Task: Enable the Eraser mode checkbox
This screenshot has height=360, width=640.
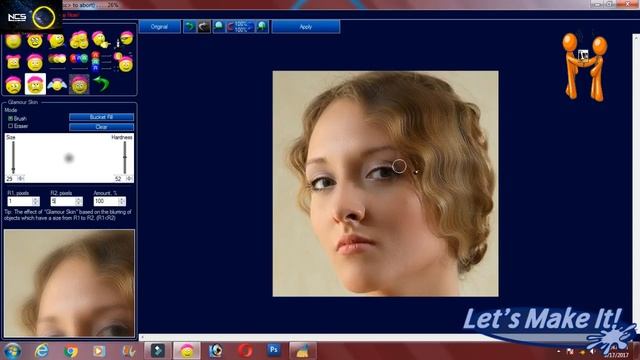Action: pyautogui.click(x=11, y=126)
